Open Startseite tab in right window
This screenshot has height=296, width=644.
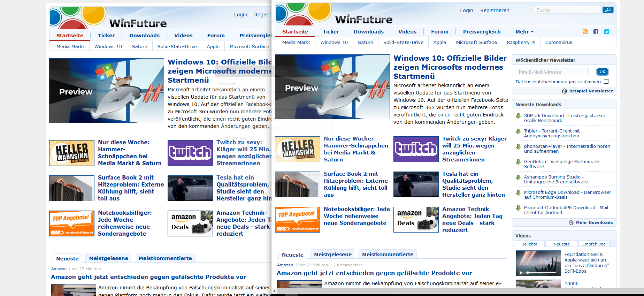click(295, 32)
